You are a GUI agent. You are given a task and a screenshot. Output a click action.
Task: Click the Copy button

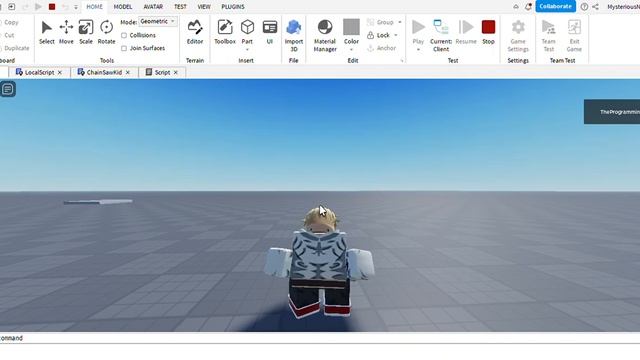(10, 22)
